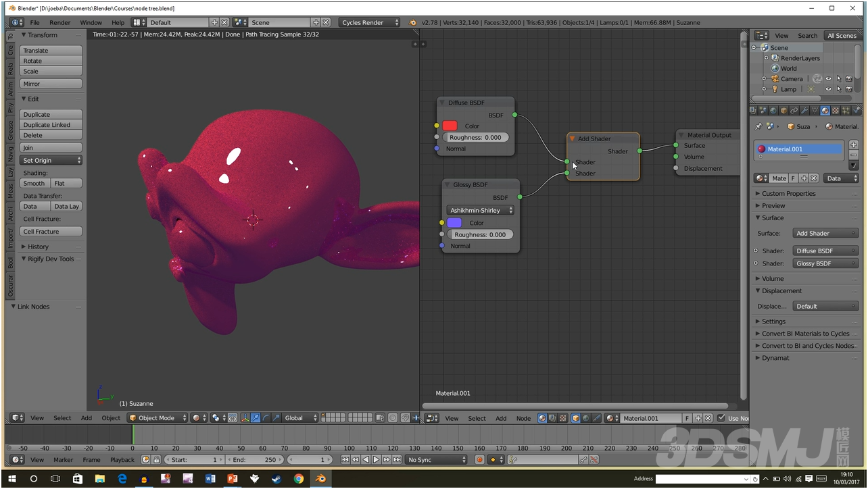Toggle Camera selectability arrow in outliner

coord(839,78)
